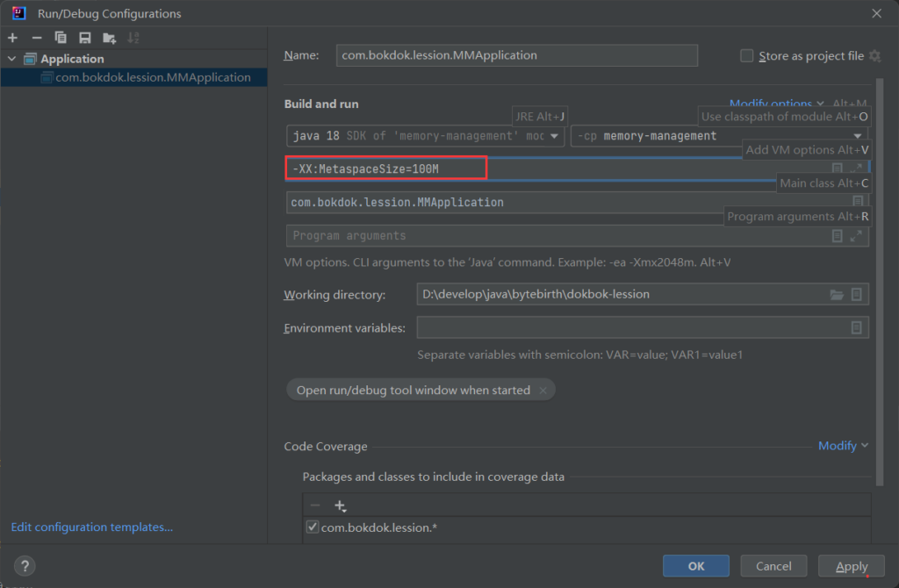Click the 'Code Coverage' section label

[326, 446]
